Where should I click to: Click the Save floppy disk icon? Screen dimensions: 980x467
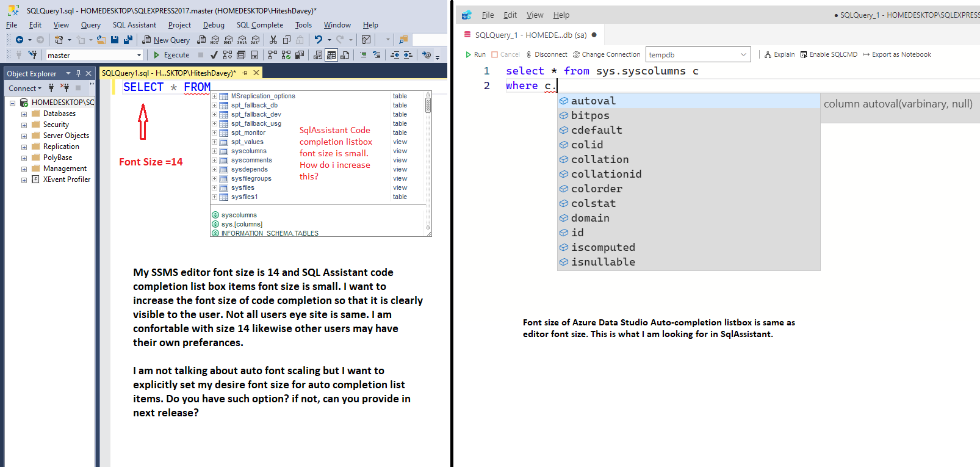click(x=115, y=40)
